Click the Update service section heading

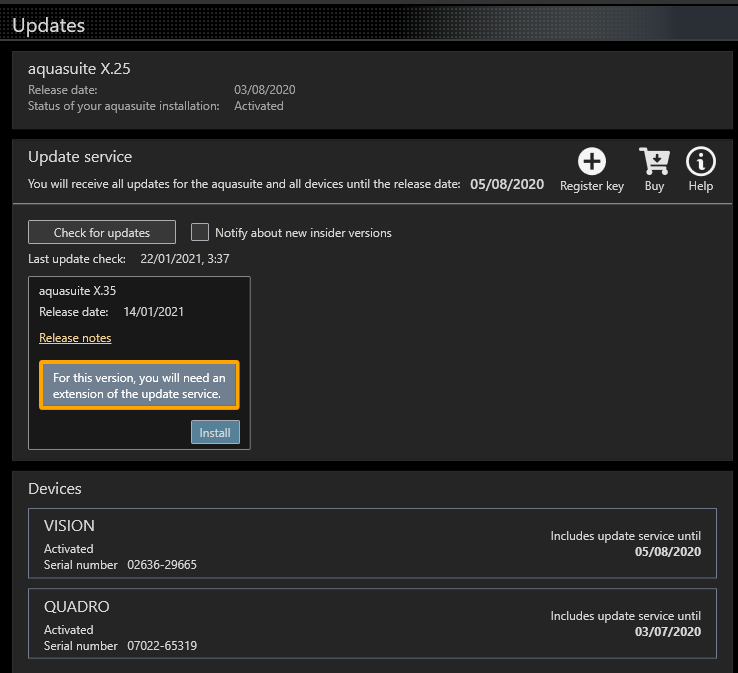pyautogui.click(x=80, y=157)
